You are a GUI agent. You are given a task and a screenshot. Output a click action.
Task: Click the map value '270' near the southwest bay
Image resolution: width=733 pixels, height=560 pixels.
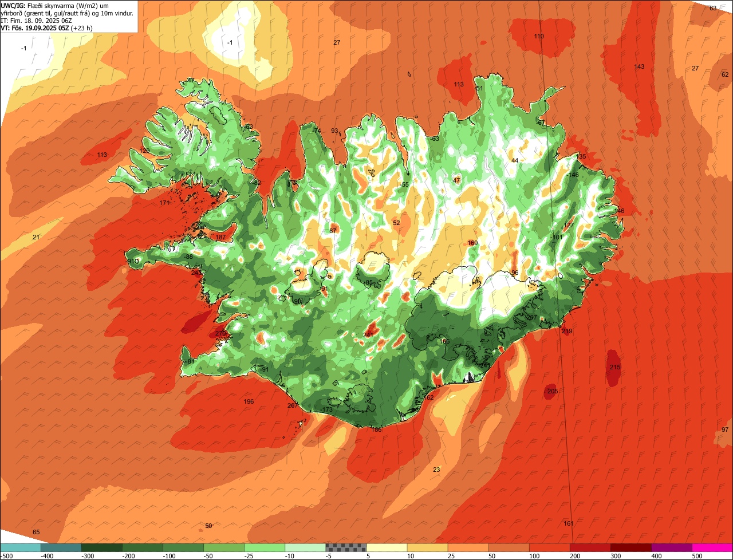(220, 333)
